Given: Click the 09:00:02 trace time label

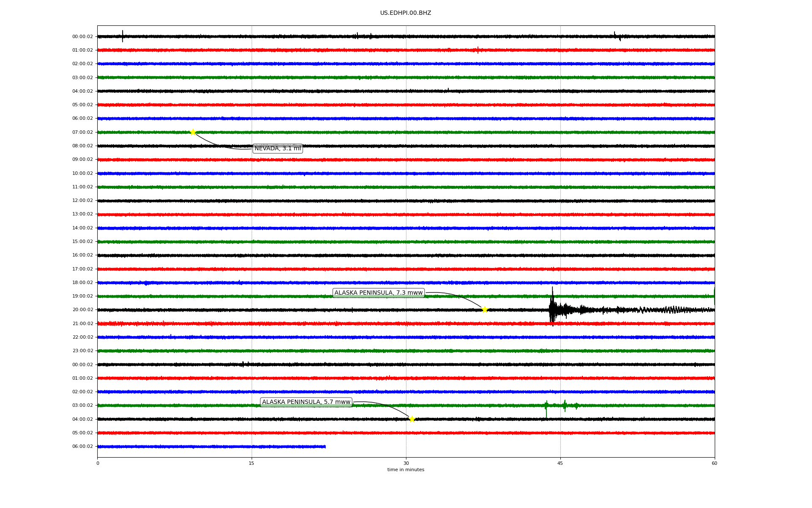Looking at the screenshot, I should (82, 160).
